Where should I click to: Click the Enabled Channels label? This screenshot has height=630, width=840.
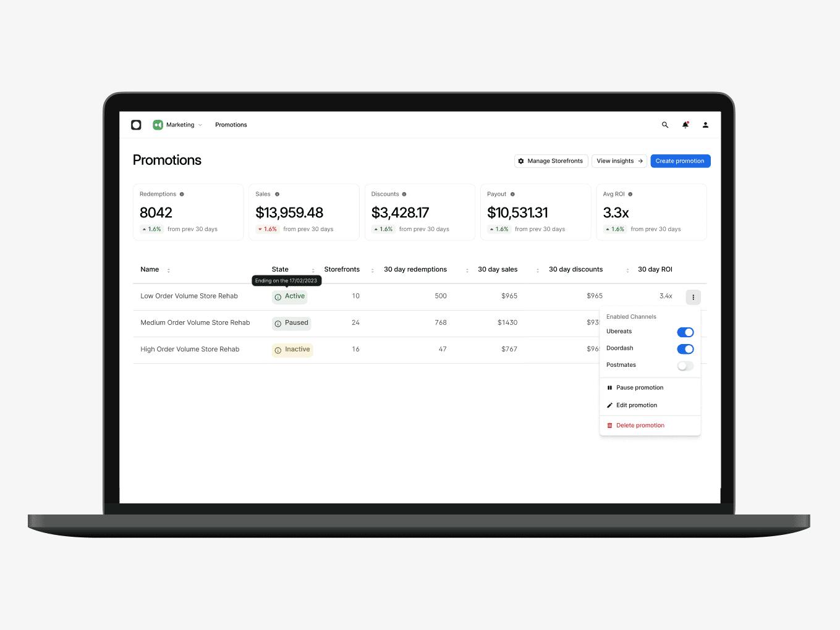pos(631,317)
